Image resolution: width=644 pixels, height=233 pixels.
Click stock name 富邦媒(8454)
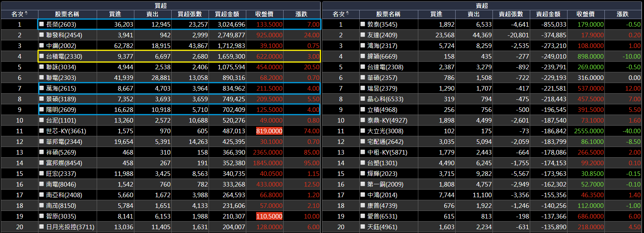[x=64, y=163]
